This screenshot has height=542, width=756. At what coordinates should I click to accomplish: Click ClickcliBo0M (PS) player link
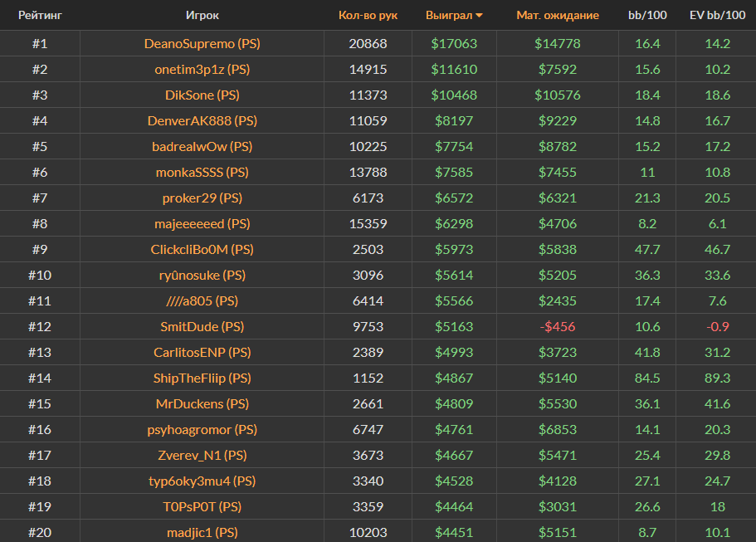tap(202, 249)
